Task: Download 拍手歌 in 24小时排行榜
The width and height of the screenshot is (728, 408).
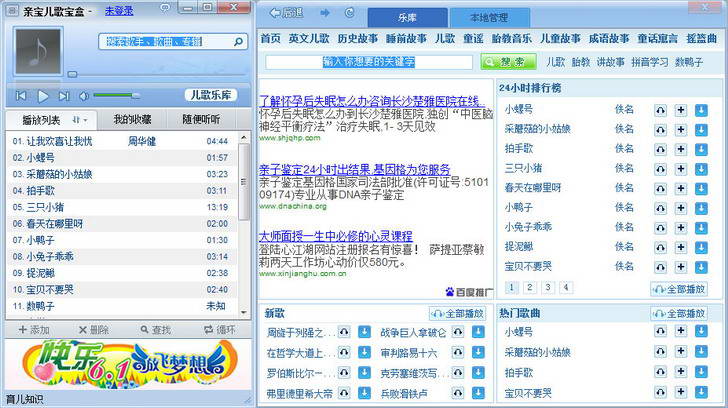Action: coord(701,149)
